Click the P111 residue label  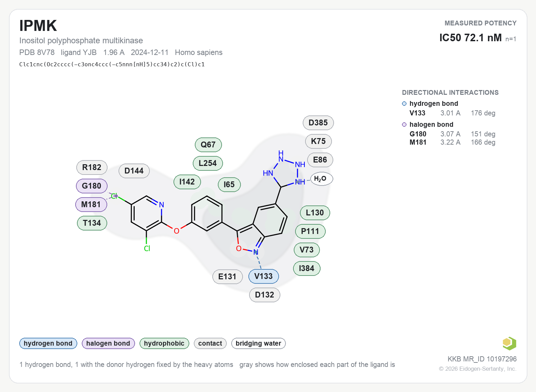click(310, 231)
